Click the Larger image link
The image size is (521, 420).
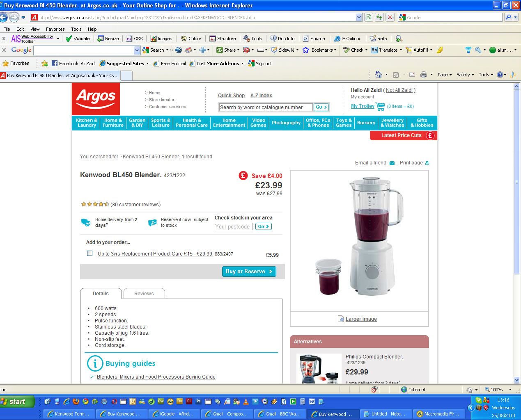point(361,319)
